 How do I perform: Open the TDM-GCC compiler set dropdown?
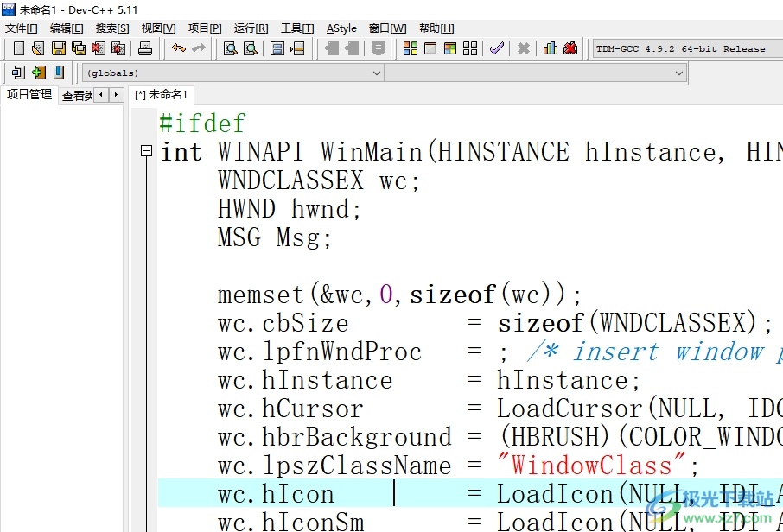pos(688,49)
